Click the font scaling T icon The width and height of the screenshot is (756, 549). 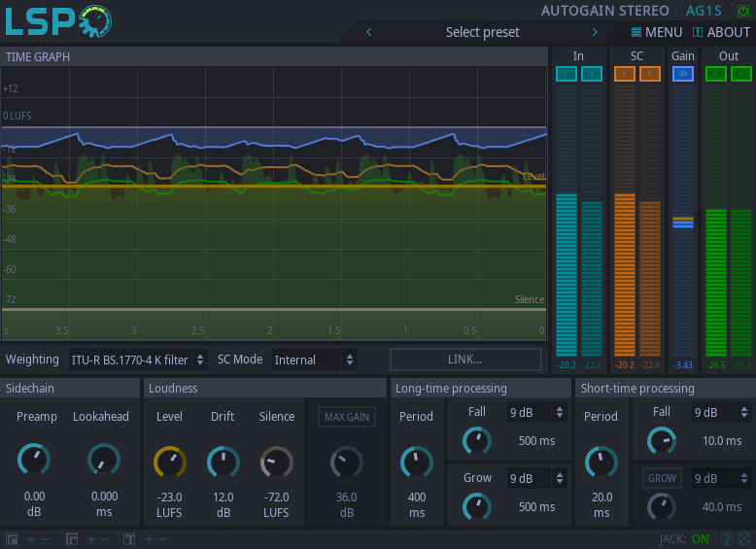(x=129, y=539)
